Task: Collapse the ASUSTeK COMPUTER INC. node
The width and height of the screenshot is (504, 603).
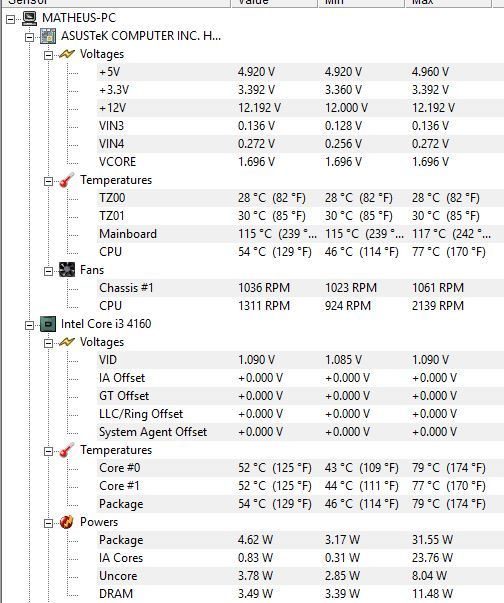Action: click(29, 37)
